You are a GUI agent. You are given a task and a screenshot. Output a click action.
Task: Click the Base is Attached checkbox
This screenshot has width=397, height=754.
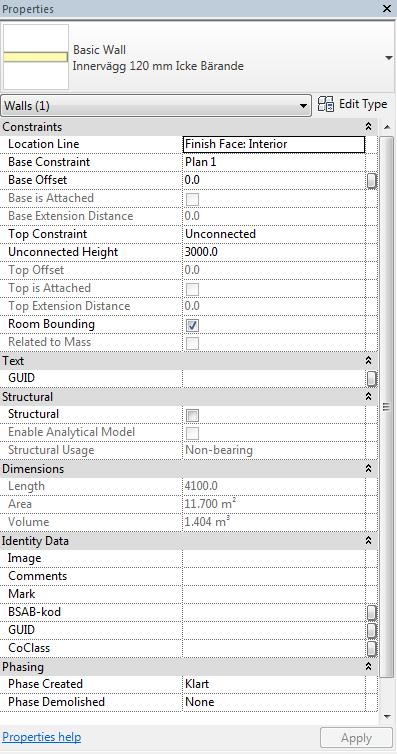(192, 199)
